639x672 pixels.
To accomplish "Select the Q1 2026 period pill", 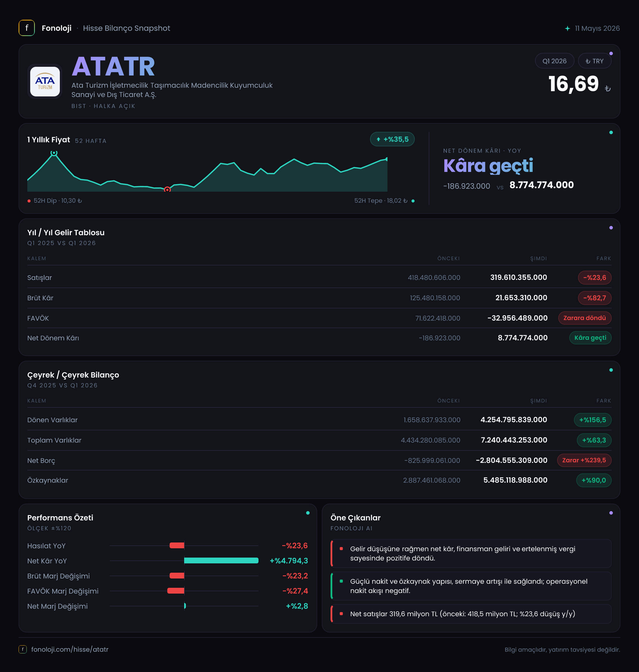I will 554,61.
